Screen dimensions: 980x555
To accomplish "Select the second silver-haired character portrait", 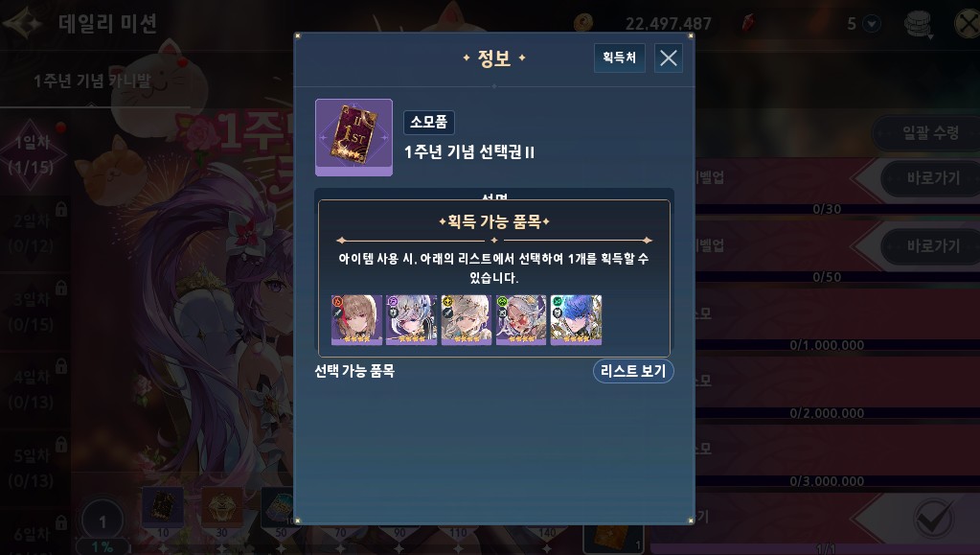I will click(411, 320).
